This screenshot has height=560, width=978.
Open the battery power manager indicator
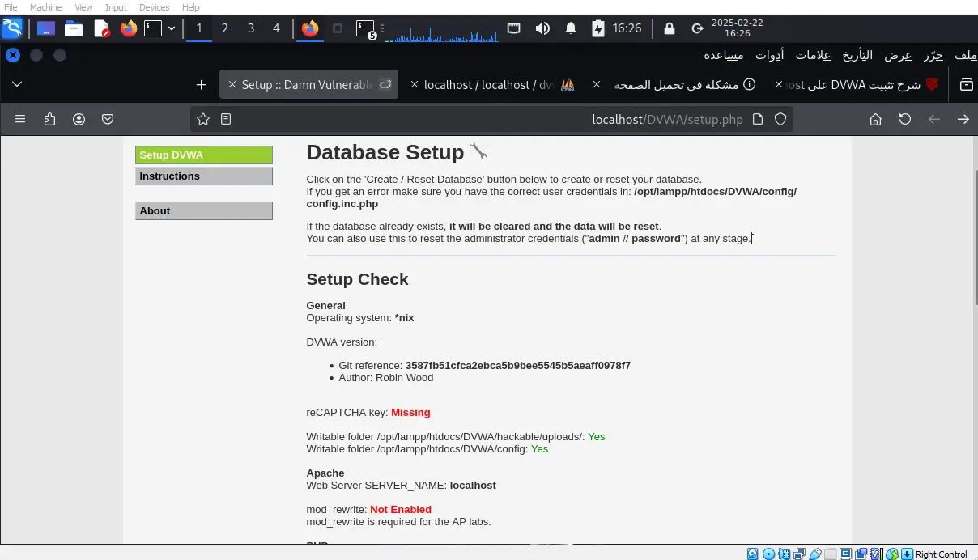(597, 28)
